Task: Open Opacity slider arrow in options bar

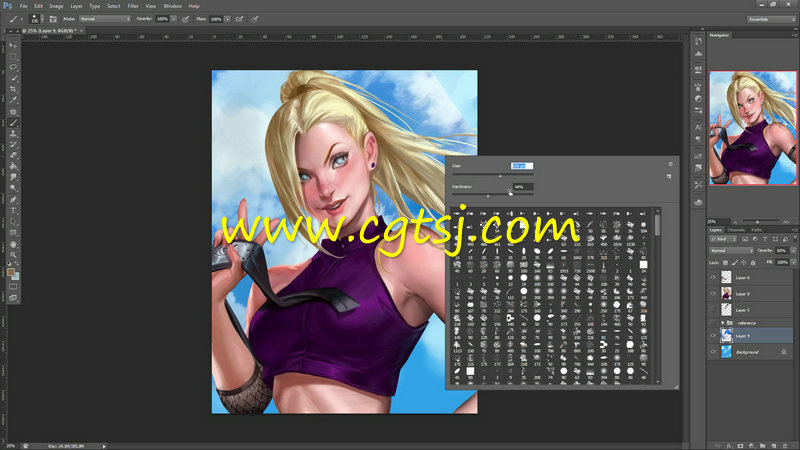Action: 173,19
